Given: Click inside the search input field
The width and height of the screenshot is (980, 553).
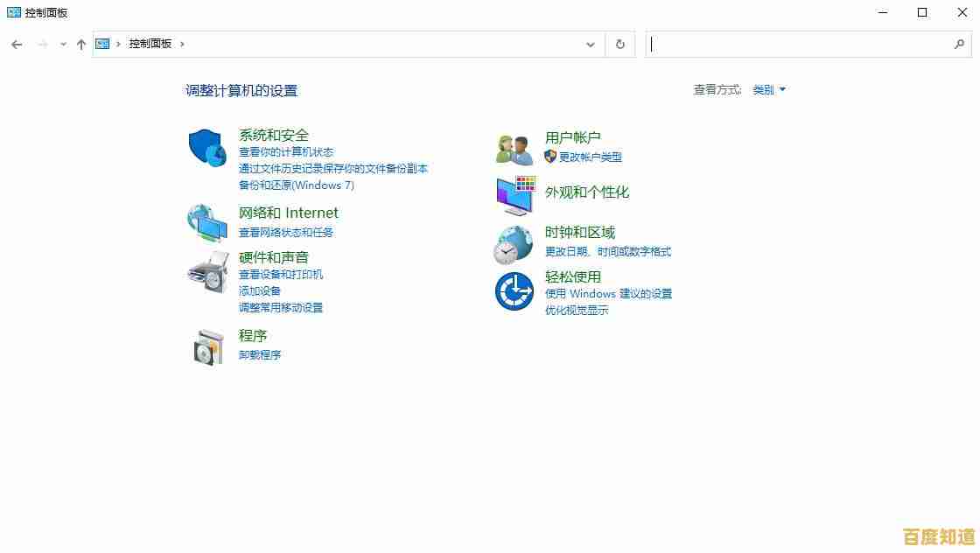Looking at the screenshot, I should (805, 44).
